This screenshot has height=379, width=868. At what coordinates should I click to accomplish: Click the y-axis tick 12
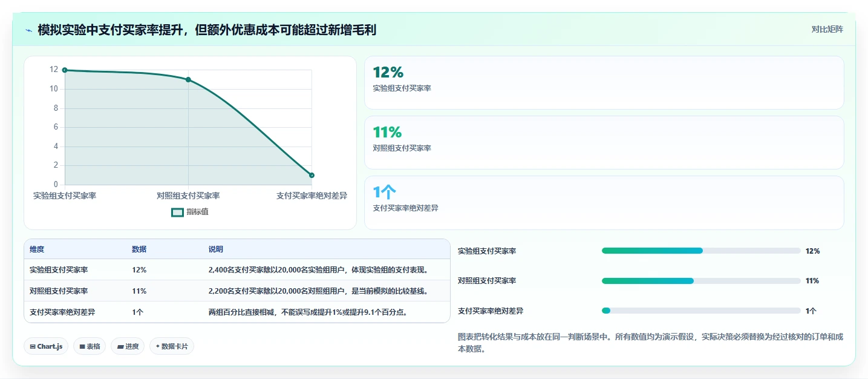(x=54, y=70)
